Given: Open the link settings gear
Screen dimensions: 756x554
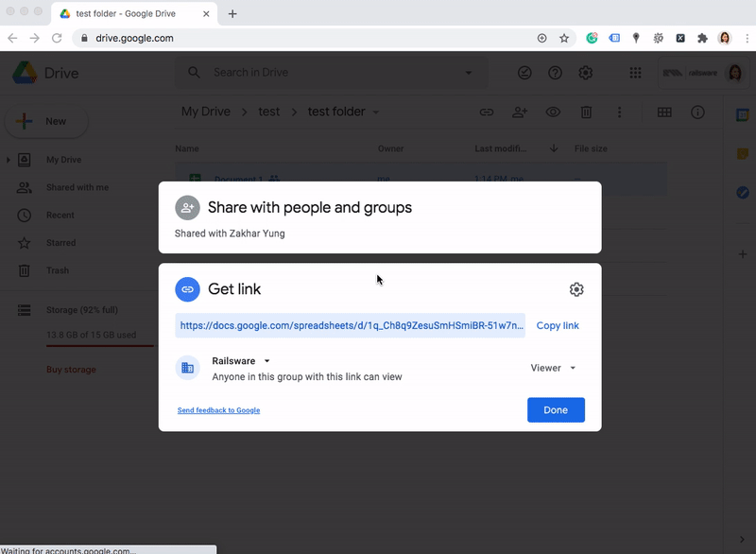Looking at the screenshot, I should point(576,289).
